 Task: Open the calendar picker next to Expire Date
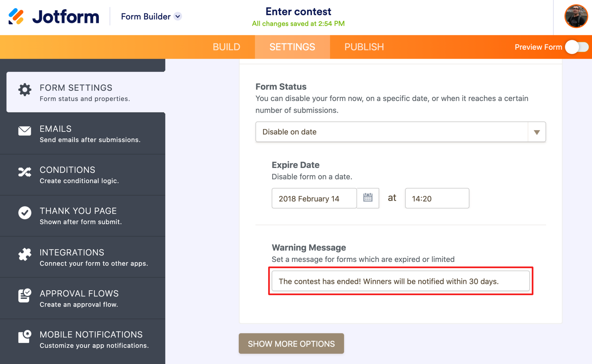pyautogui.click(x=368, y=198)
